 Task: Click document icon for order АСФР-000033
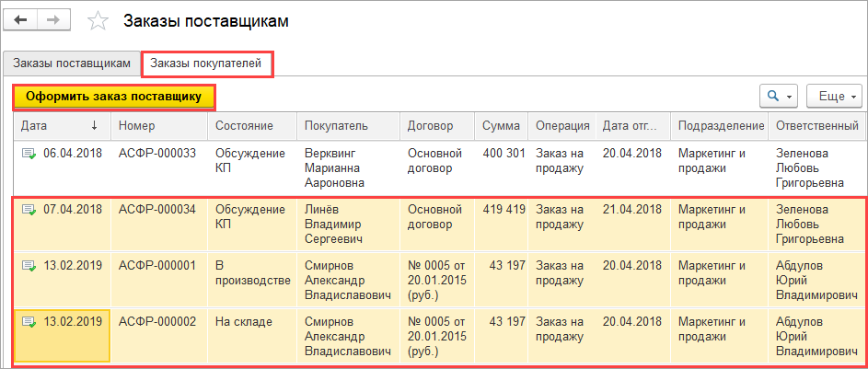pos(29,154)
